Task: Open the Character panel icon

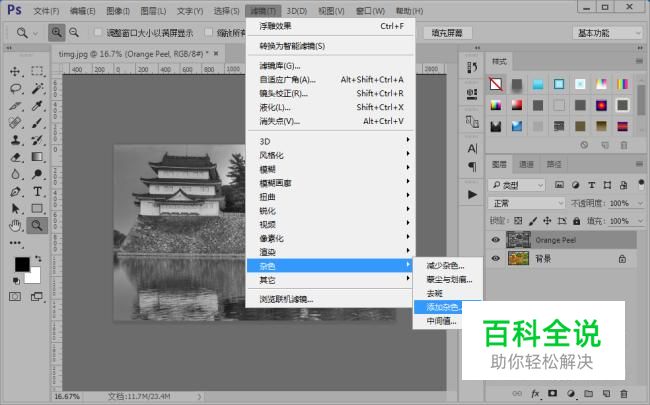Action: (472, 148)
